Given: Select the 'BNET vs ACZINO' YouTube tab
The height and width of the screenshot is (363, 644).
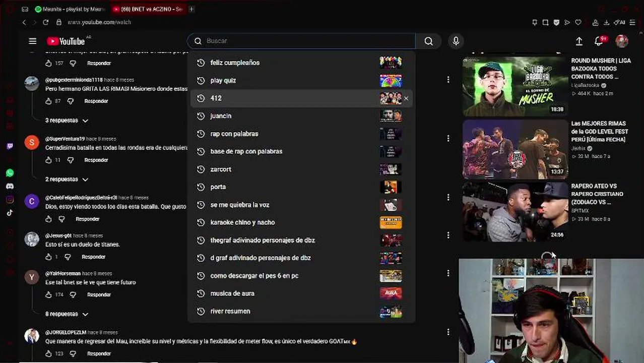Looking at the screenshot, I should tap(147, 9).
